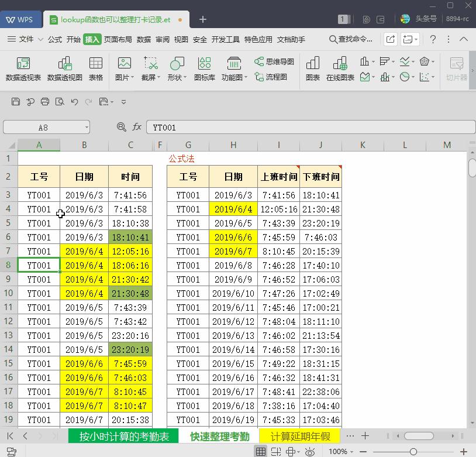Click the zoom in plus button
This screenshot has height=457, width=476.
click(x=464, y=452)
